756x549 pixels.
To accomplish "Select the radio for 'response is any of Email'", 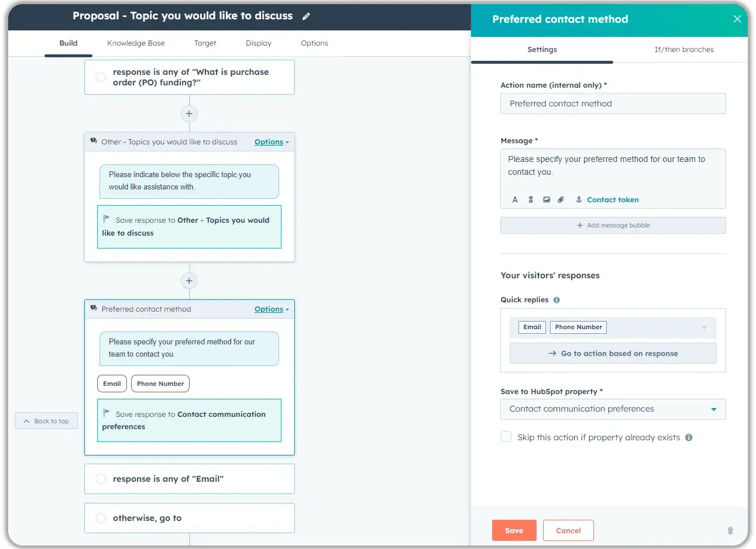I will pos(100,478).
